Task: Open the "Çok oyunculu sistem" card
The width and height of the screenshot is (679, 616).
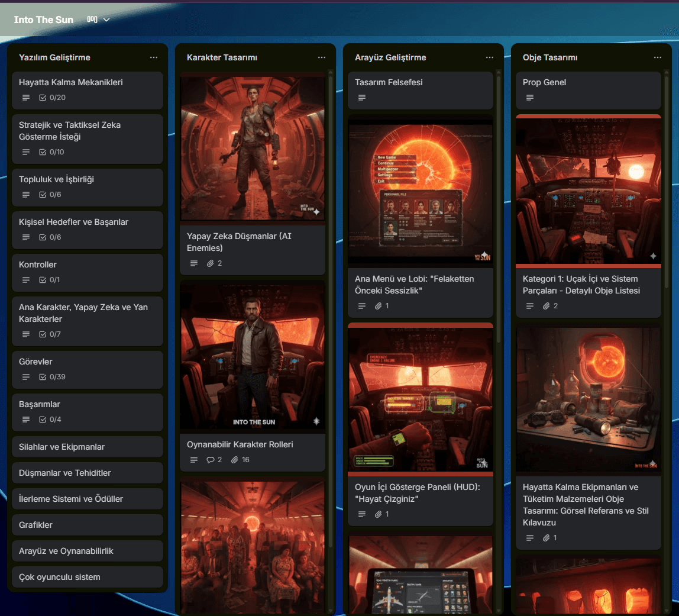Action: [x=87, y=577]
